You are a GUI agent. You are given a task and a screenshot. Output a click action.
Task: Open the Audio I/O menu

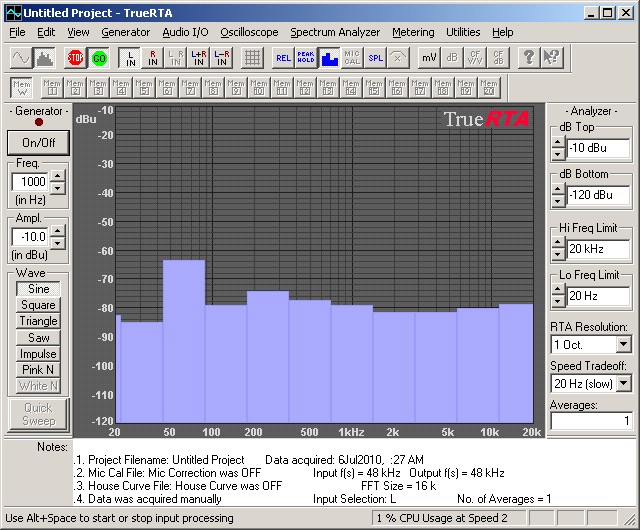[x=185, y=32]
